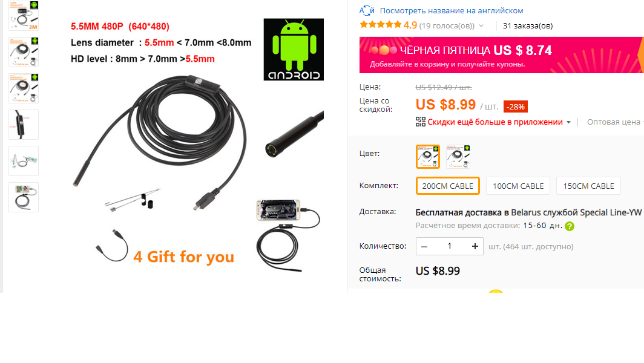Image resolution: width=644 pixels, height=363 pixels.
Task: Open the Посмотреть название на английском link
Action: pos(452,11)
